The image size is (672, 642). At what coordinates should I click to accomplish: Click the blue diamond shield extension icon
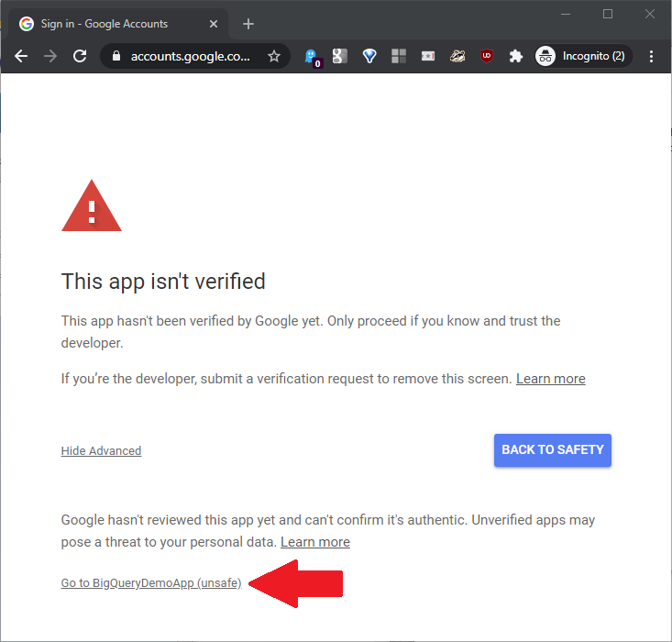point(369,56)
